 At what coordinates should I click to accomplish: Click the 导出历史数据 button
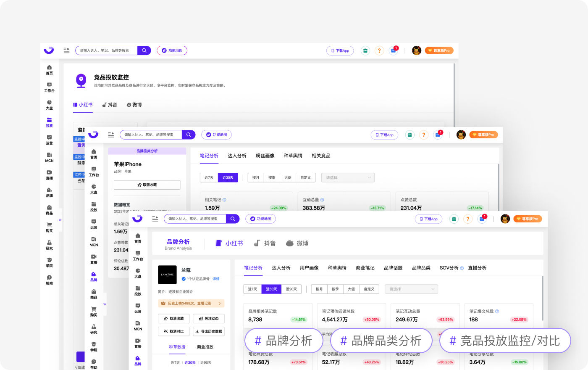209,331
